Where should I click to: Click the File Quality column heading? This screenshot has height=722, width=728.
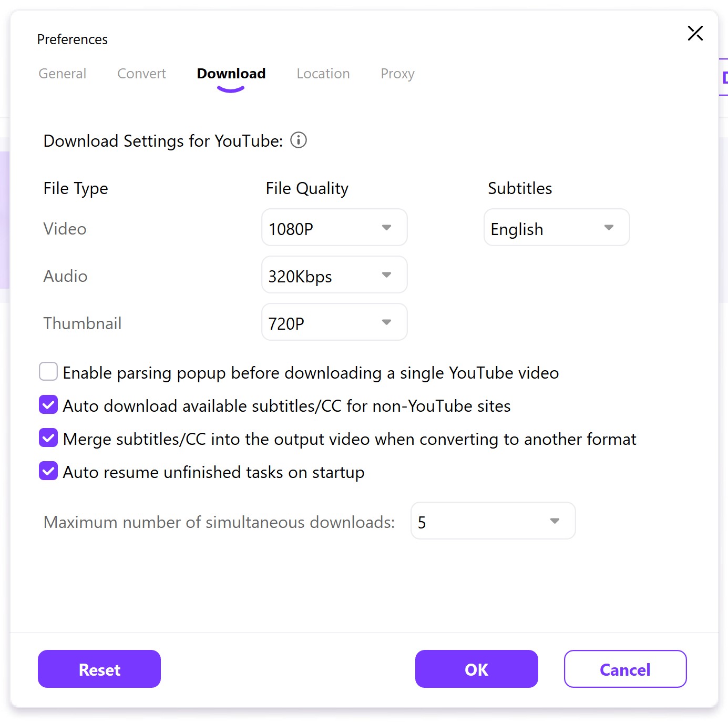307,188
